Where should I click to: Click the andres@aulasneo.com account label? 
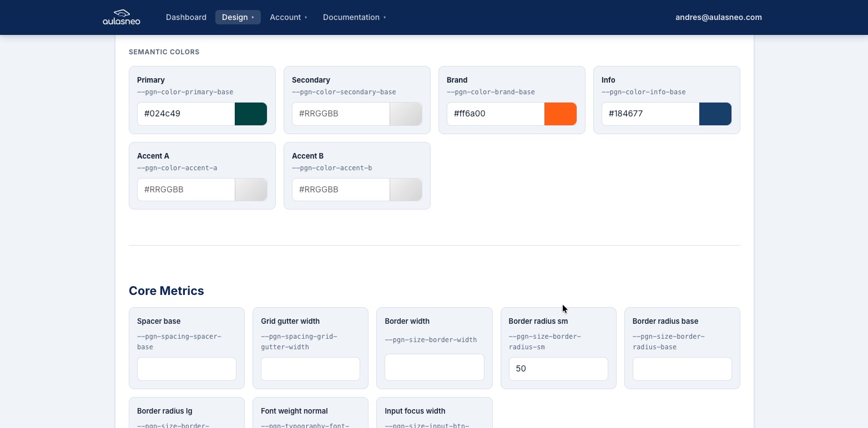point(718,17)
